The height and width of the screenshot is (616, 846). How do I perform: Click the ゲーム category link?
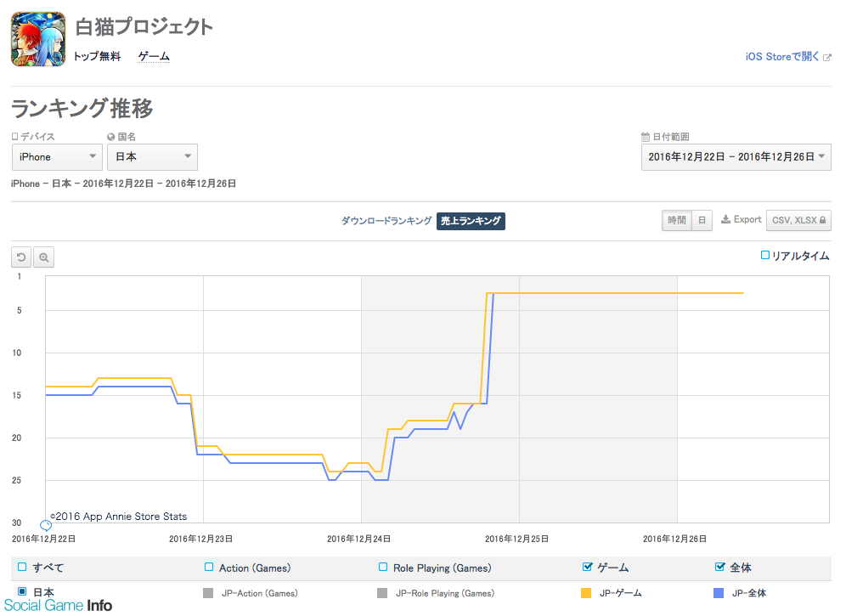tap(154, 56)
